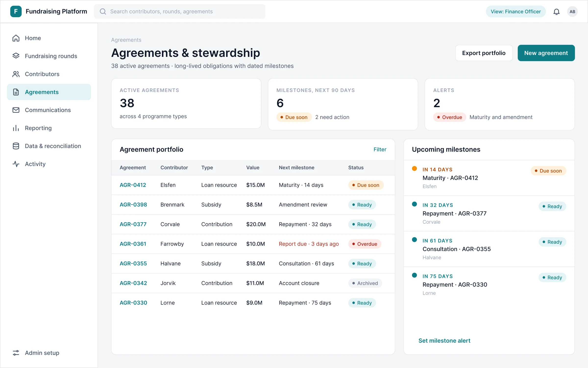Image resolution: width=588 pixels, height=368 pixels.
Task: Click the Data & reconciliation database icon
Action: [16, 146]
